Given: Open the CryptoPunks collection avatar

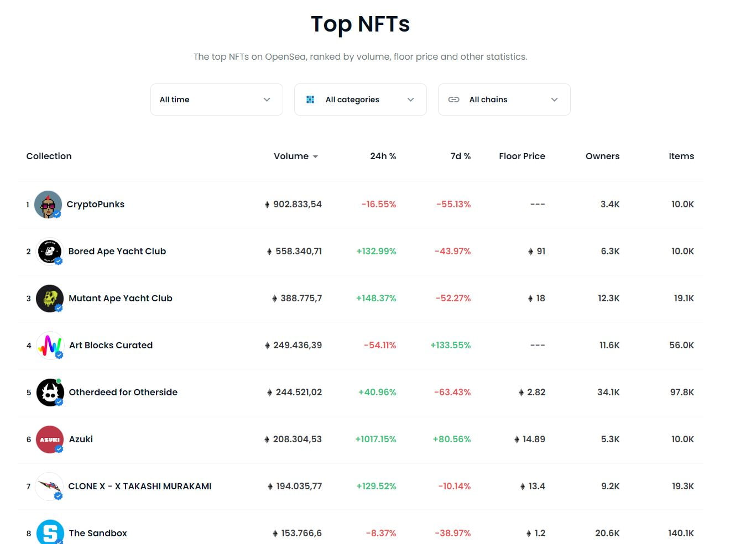Looking at the screenshot, I should [x=48, y=205].
